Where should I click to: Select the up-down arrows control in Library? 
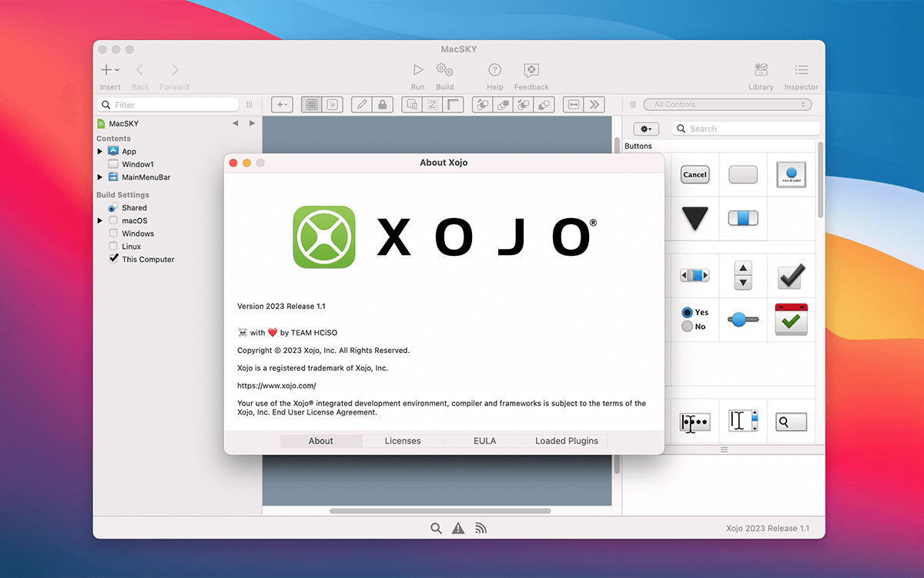743,276
